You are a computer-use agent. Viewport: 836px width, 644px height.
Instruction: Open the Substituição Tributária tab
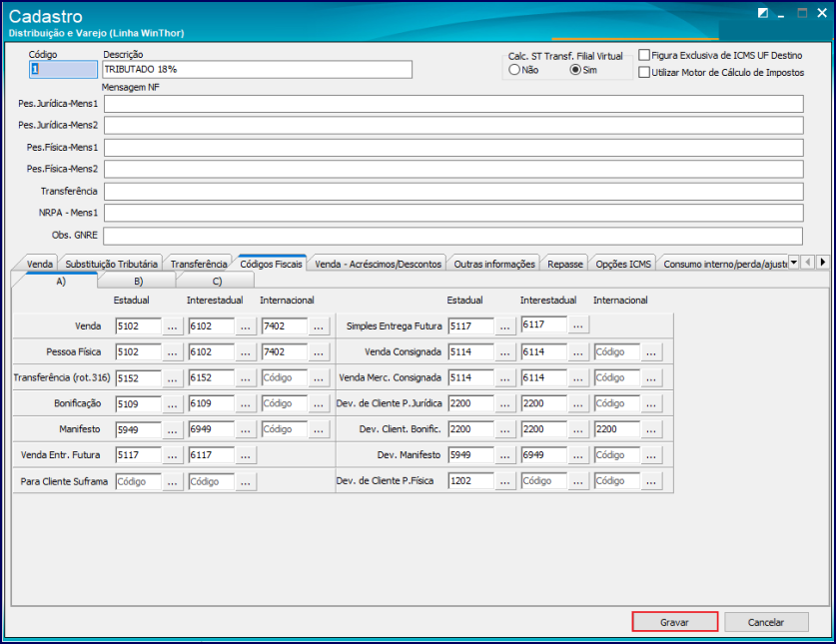(111, 264)
